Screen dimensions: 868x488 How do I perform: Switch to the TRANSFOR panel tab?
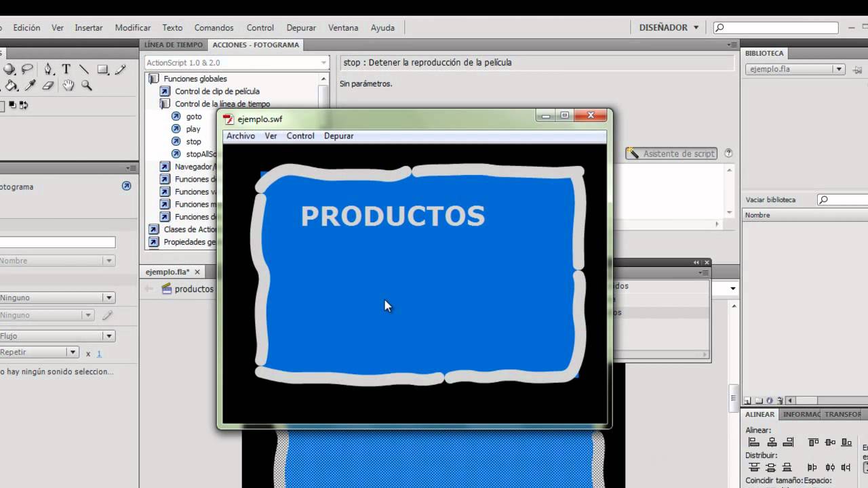tap(842, 414)
